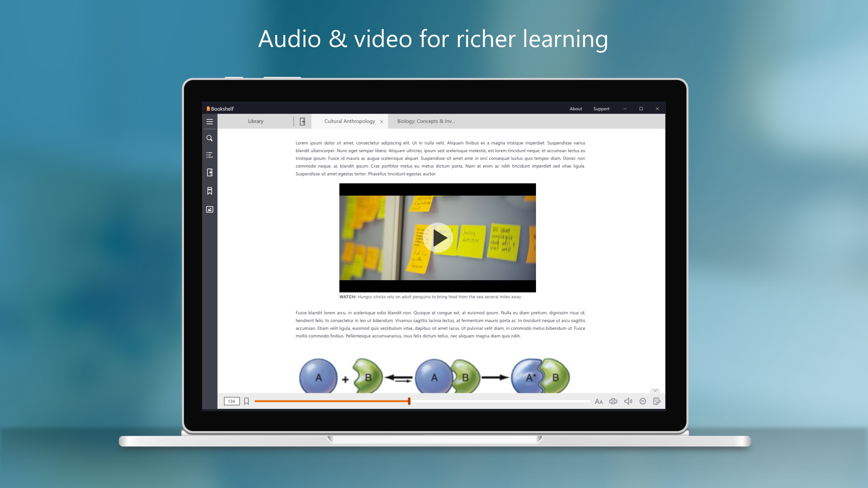
Task: Click page number 134 input field
Action: coord(231,401)
